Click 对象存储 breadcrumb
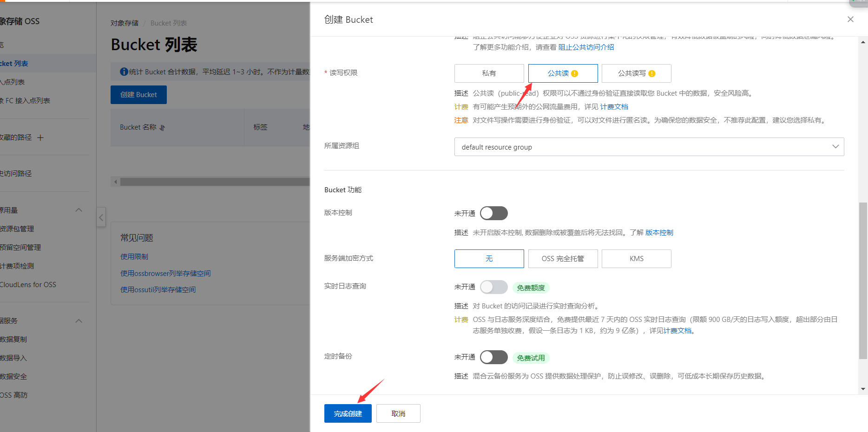The image size is (868, 432). click(125, 23)
